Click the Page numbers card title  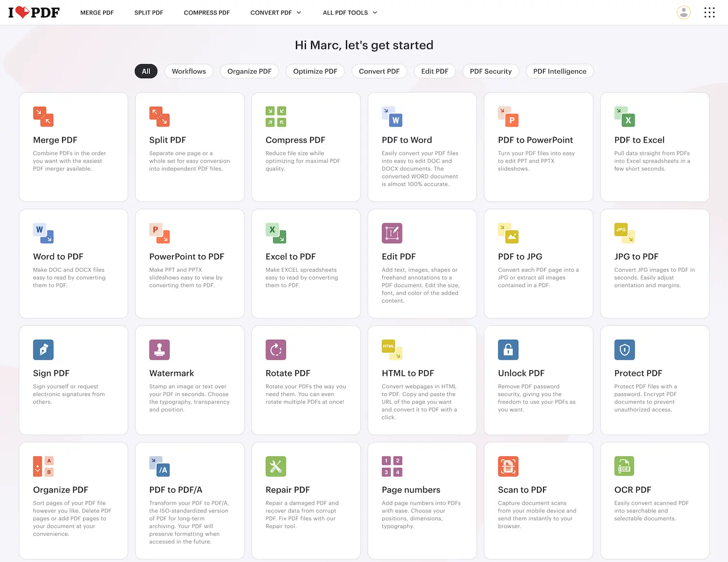[x=411, y=490]
